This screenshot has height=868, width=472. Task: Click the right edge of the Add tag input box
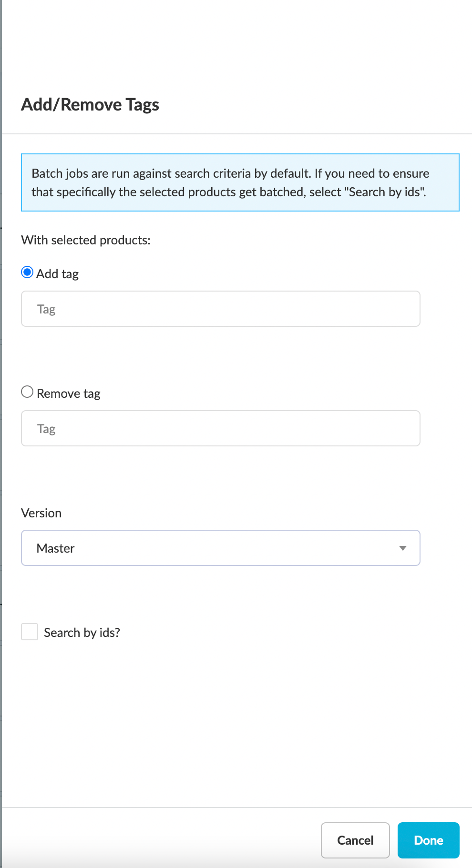tap(415, 309)
